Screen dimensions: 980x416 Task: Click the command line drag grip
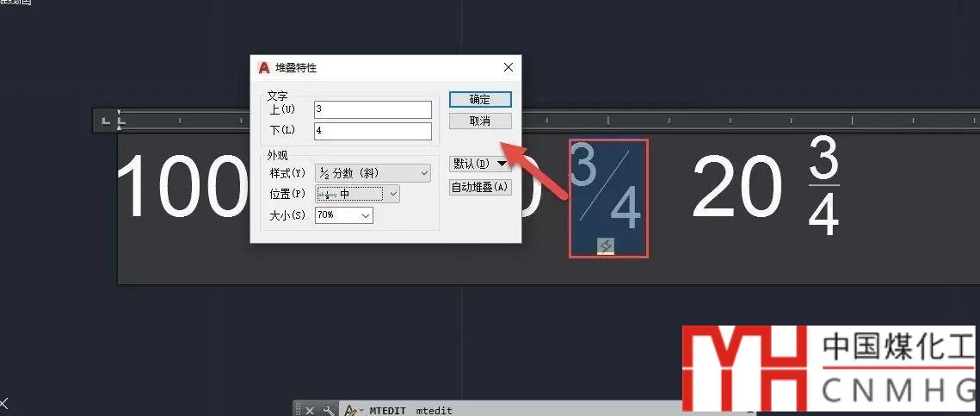point(298,410)
